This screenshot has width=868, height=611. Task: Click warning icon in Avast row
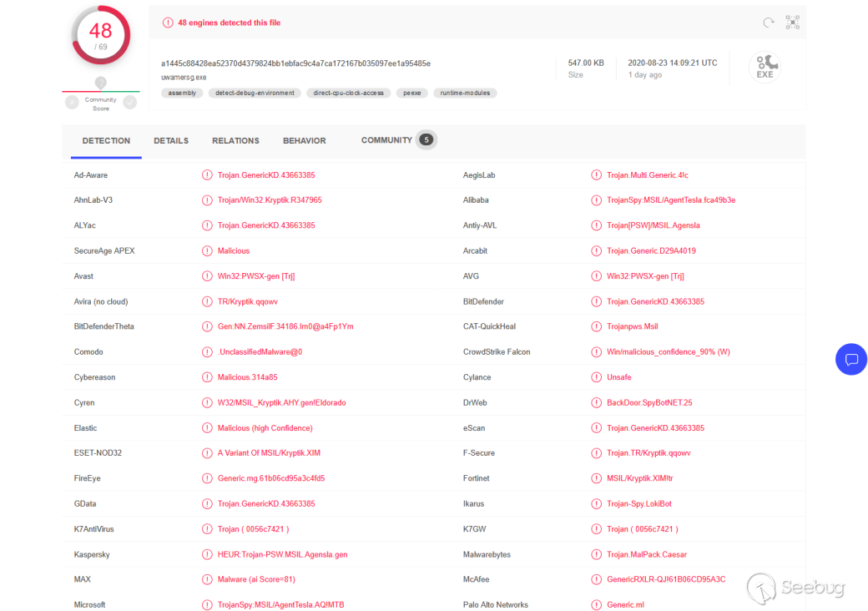pyautogui.click(x=207, y=276)
